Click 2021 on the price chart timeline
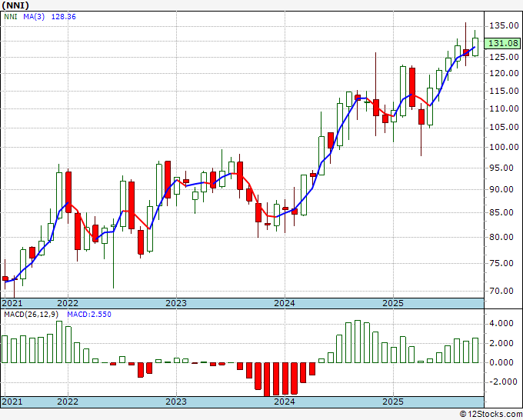This screenshot has width=523, height=420. pos(12,303)
